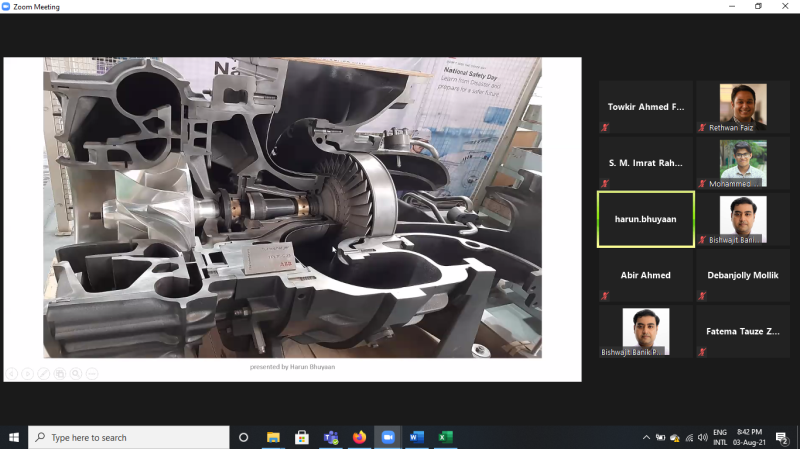Advance to next slide with the forward arrow
Screen dimensions: 800x449
28,373
